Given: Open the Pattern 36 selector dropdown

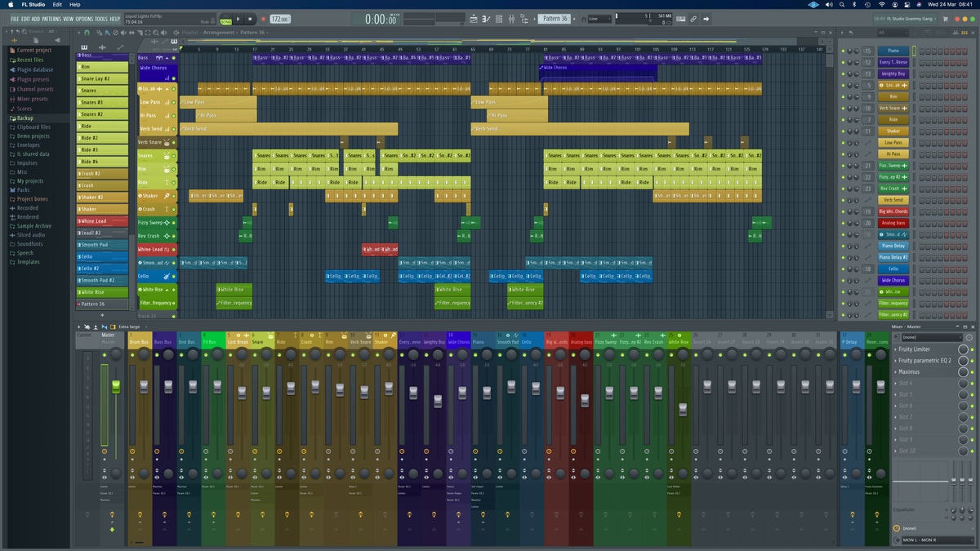Looking at the screenshot, I should pyautogui.click(x=555, y=18).
